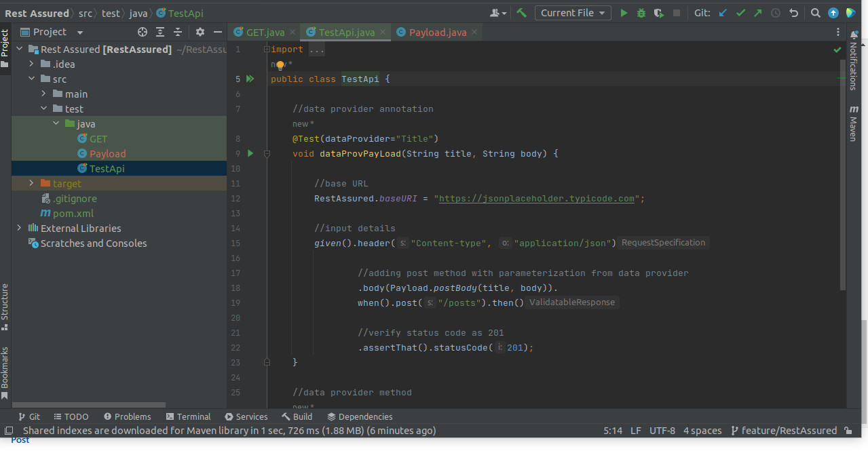Screen dimensions: 868x451
Task: Close the GET.java tab
Action: click(x=292, y=32)
